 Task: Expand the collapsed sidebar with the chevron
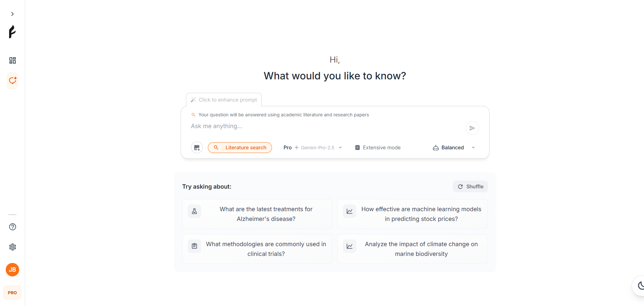pyautogui.click(x=12, y=14)
